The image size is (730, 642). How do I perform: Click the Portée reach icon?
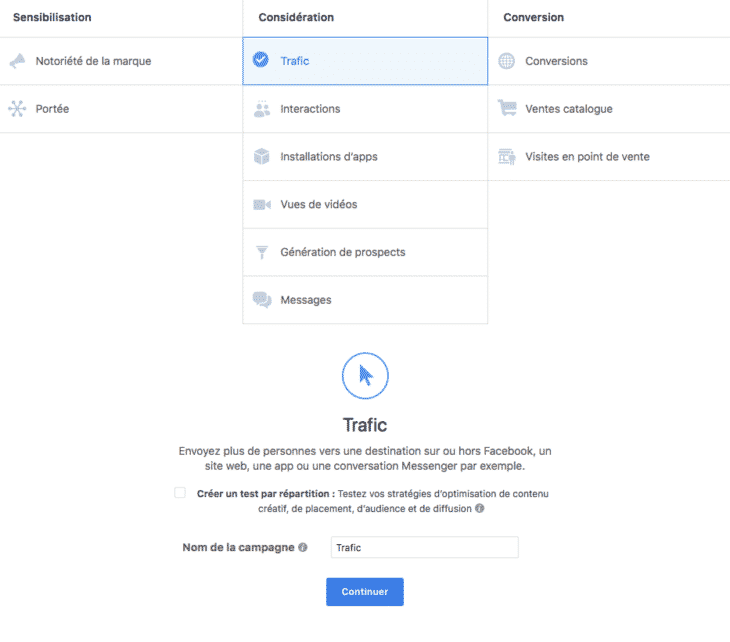click(18, 109)
